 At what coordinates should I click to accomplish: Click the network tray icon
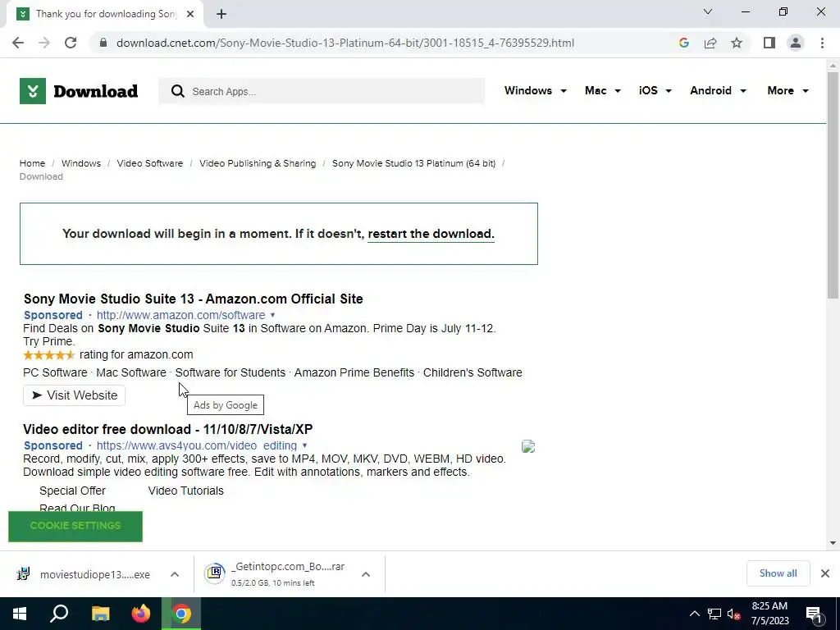tap(714, 614)
